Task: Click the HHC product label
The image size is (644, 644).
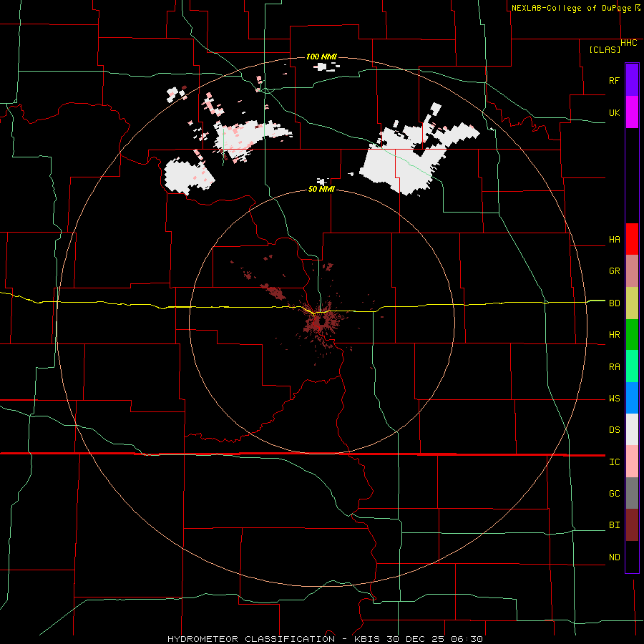Action: point(629,43)
